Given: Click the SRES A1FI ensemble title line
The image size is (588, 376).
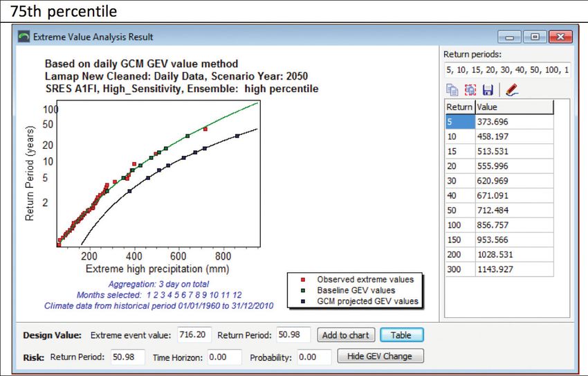Looking at the screenshot, I should (182, 89).
